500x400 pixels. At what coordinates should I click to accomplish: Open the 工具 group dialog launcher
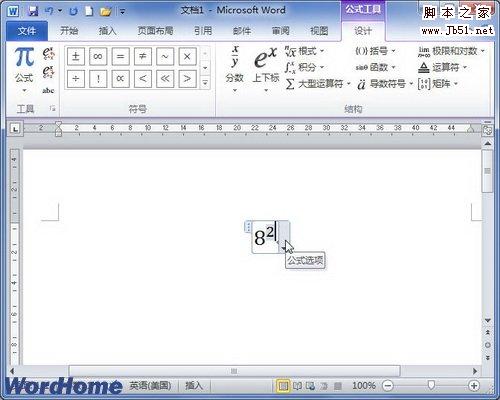point(52,108)
